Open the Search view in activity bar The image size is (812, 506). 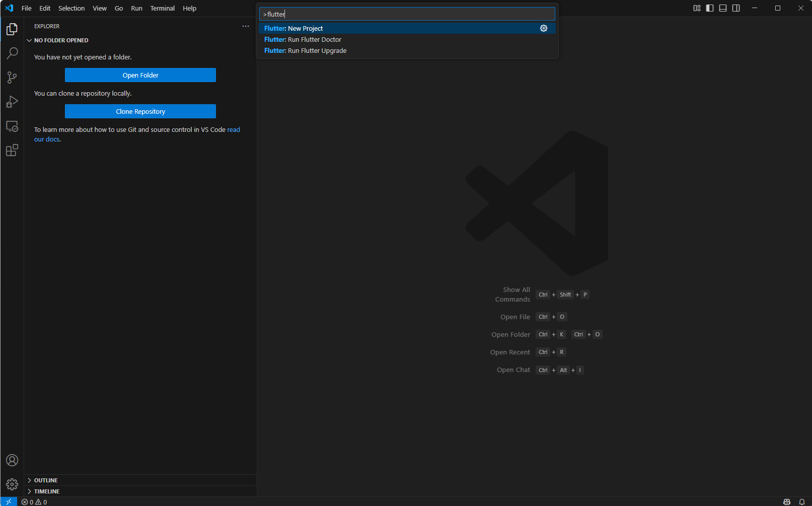click(12, 53)
